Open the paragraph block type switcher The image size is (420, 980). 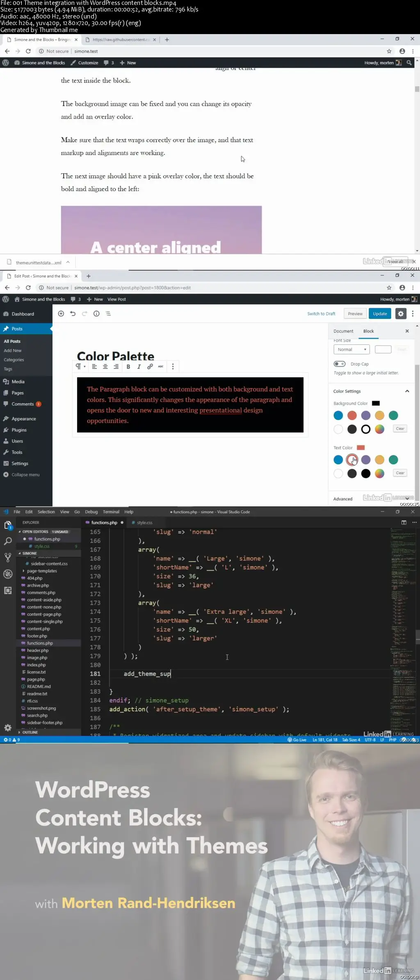80,367
